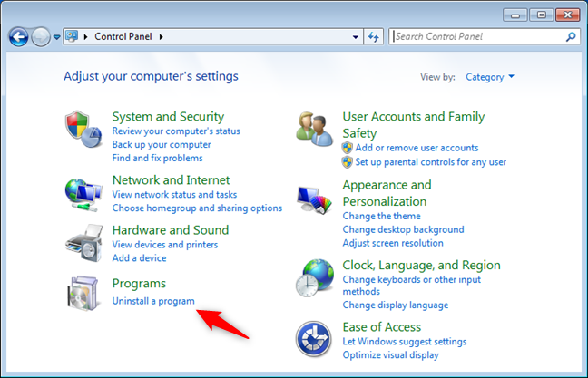Open Clock, Language, and Region heading
The image size is (588, 378).
click(421, 266)
